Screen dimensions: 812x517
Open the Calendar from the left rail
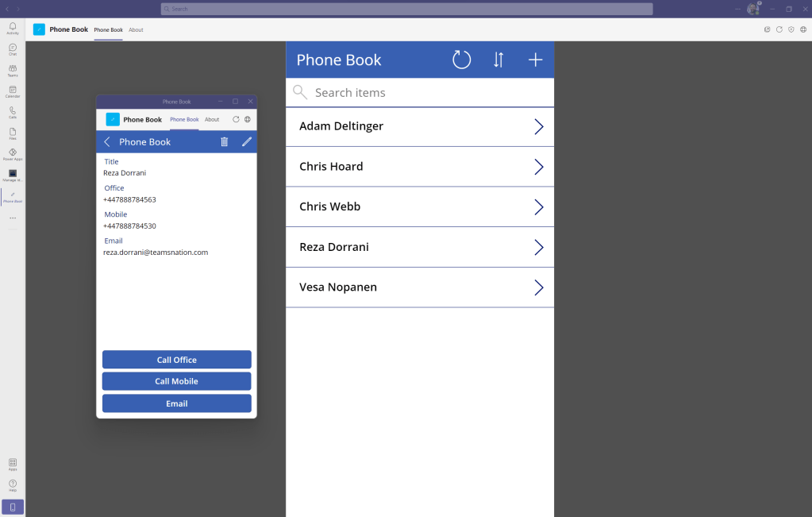13,91
